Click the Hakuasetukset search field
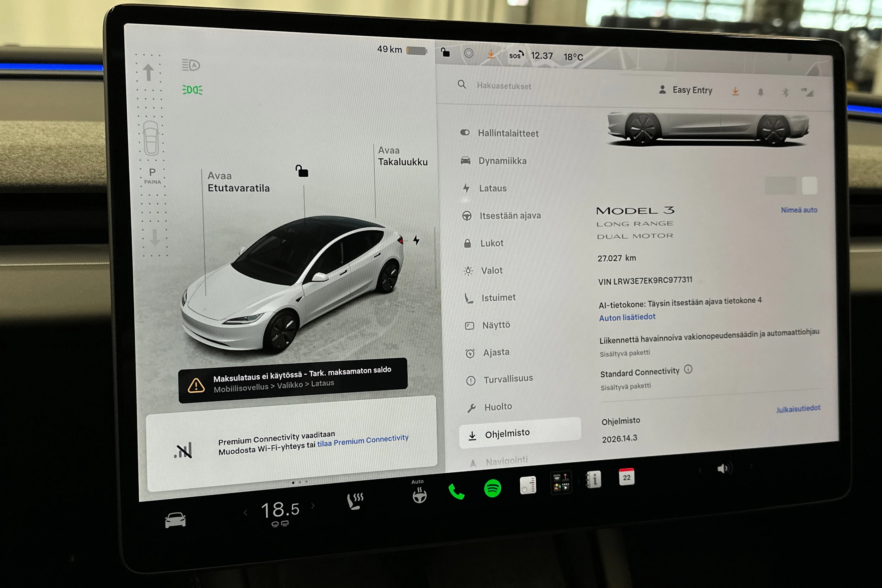The image size is (882, 588). pos(504,86)
